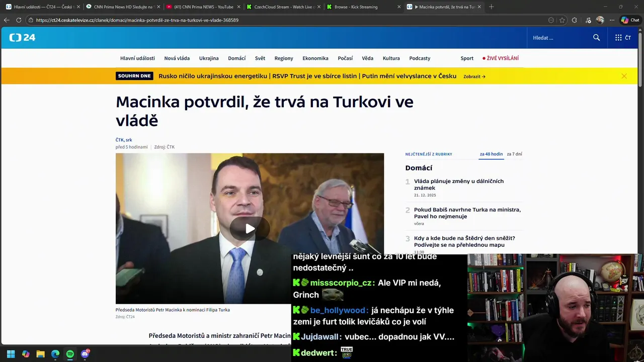Viewport: 644px width, 362px height.
Task: Click the ČT24 logo in header
Action: [x=22, y=38]
